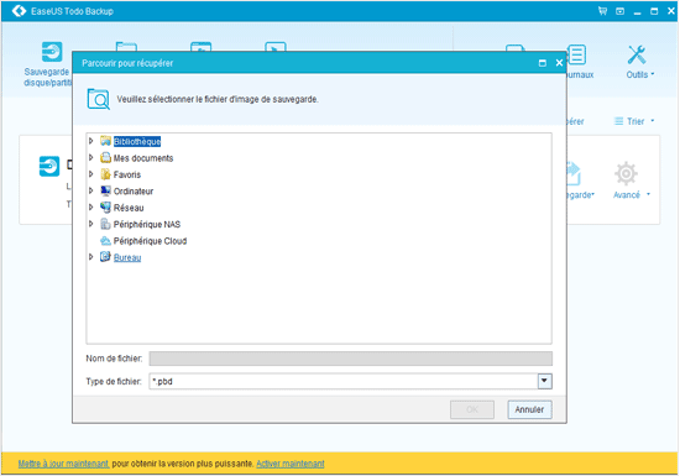Open the Outils menu in main window
This screenshot has width=680, height=476.
tap(639, 62)
